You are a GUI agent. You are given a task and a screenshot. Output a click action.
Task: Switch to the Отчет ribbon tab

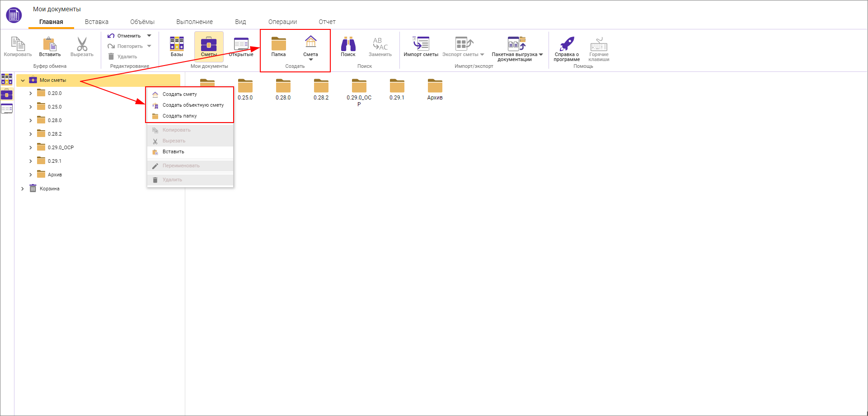[327, 22]
